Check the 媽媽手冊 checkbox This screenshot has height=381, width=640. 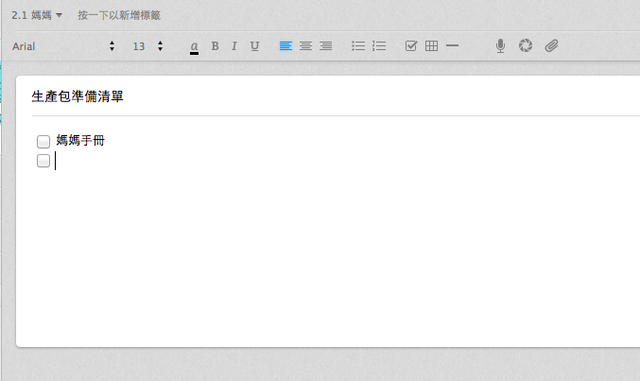43,141
